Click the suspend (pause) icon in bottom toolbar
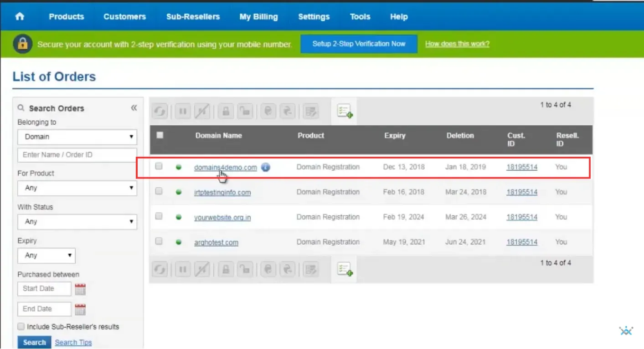Viewport: 644px width, 349px height. coord(183,269)
